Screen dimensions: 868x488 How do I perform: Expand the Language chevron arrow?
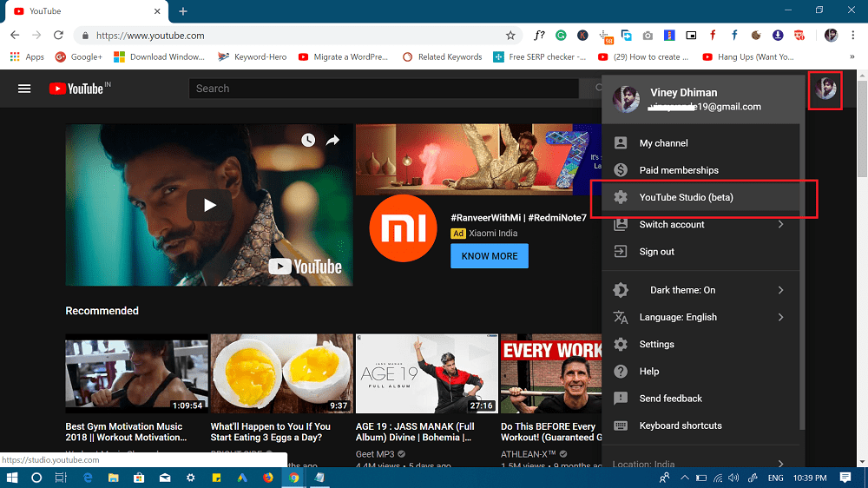point(780,317)
